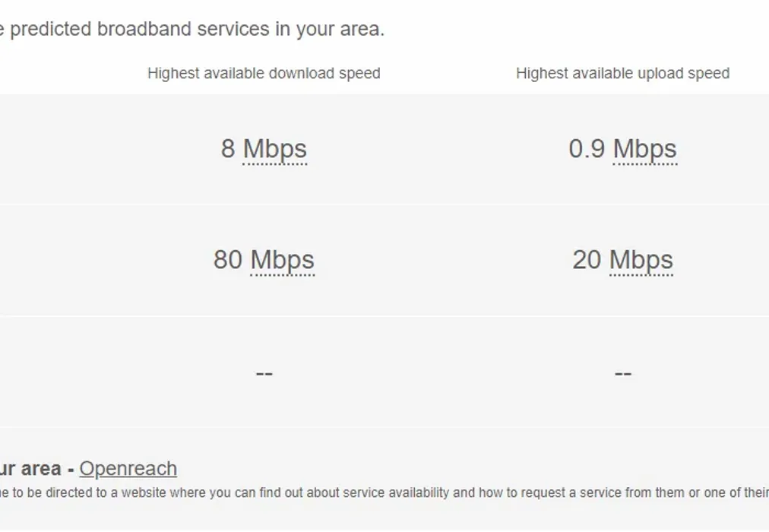Click Mbps abbreviation beside the 8 download speed

pyautogui.click(x=274, y=149)
